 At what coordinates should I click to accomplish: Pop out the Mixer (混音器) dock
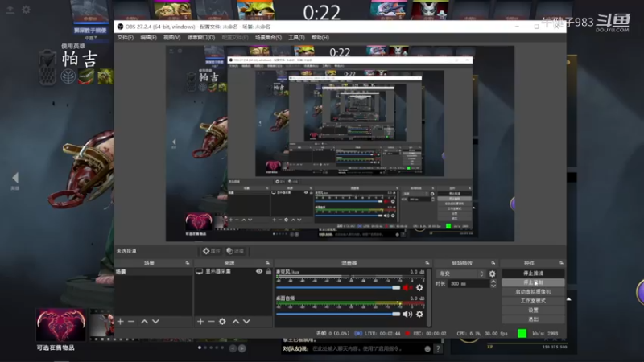click(427, 263)
